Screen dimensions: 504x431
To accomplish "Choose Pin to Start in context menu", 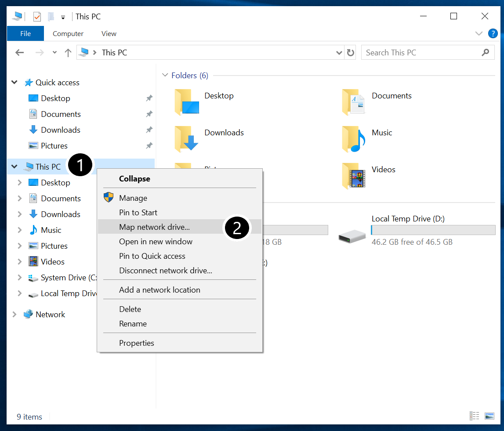I will [180, 213].
